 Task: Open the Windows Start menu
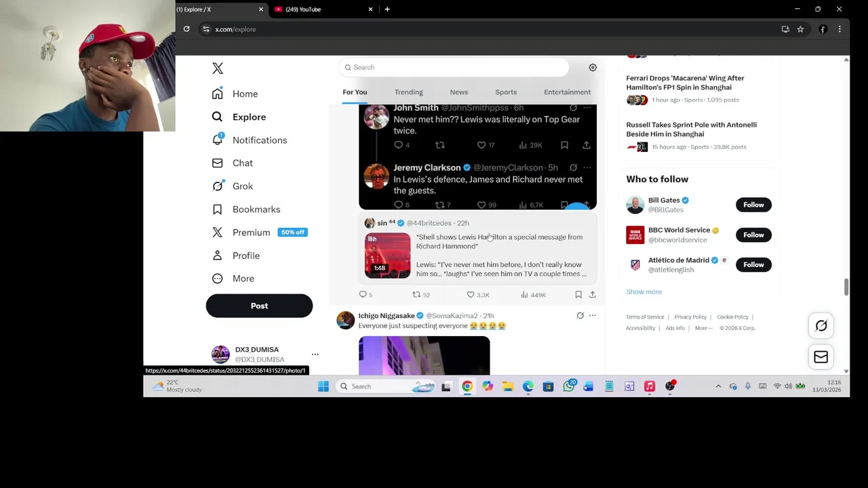[x=323, y=386]
